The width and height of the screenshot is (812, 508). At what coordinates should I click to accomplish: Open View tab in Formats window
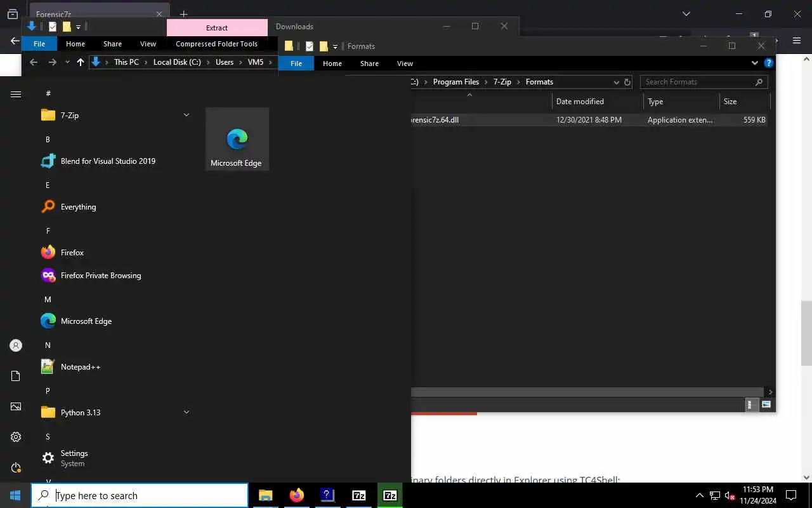[x=405, y=63]
